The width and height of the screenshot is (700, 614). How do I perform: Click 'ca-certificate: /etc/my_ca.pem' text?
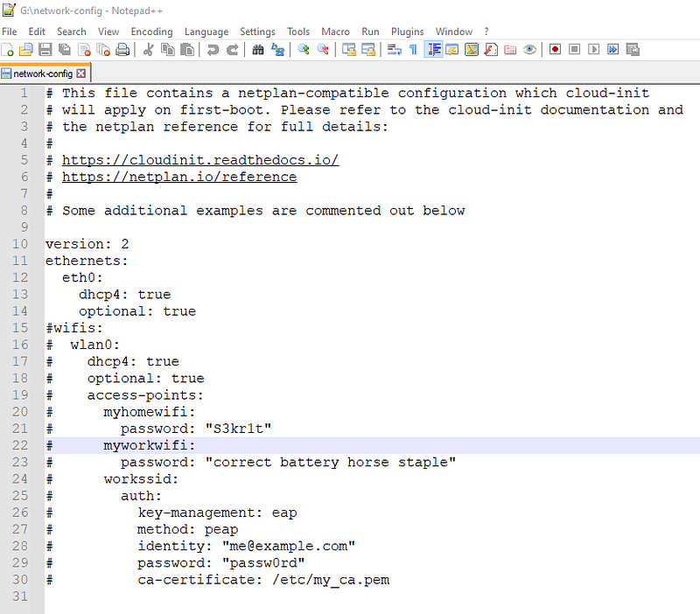(x=263, y=580)
